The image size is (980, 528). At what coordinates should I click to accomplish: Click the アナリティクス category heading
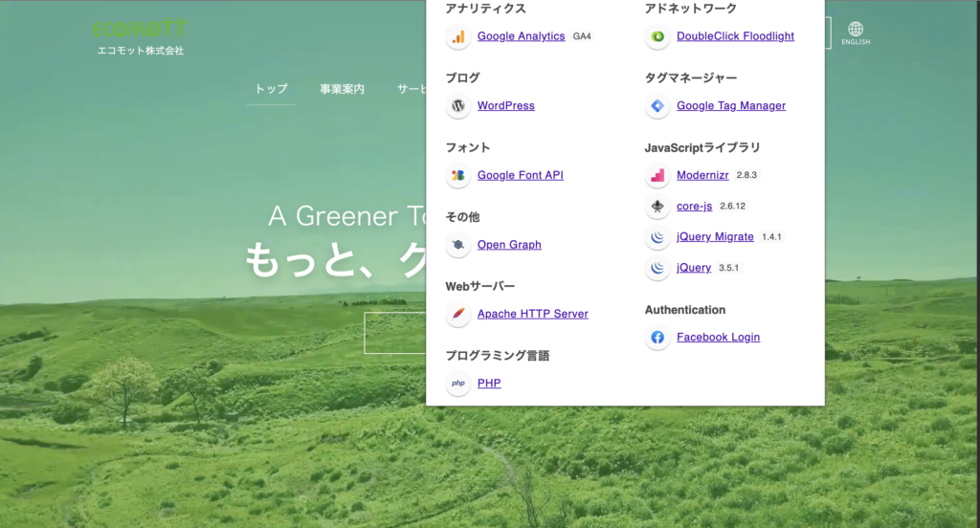485,9
